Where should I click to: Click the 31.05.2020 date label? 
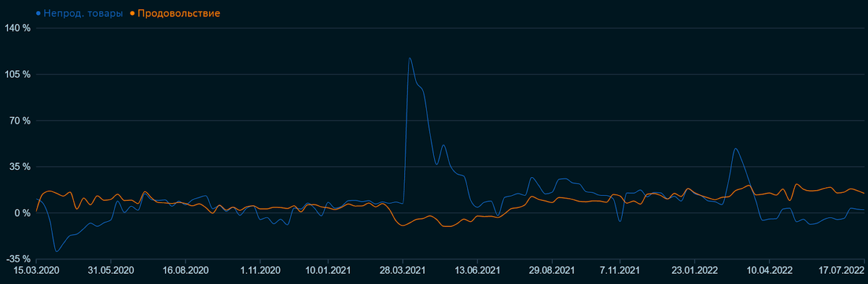point(110,270)
